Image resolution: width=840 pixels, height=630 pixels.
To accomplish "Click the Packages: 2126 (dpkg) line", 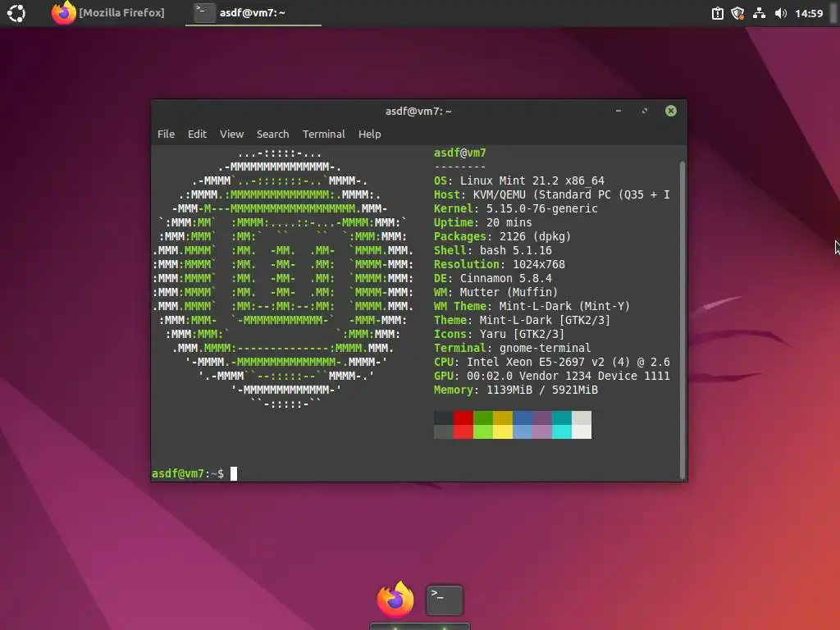I will (503, 236).
